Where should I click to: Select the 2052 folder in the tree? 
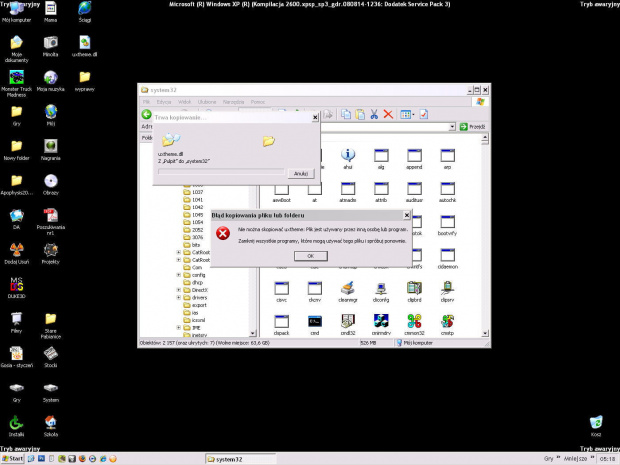(x=193, y=230)
